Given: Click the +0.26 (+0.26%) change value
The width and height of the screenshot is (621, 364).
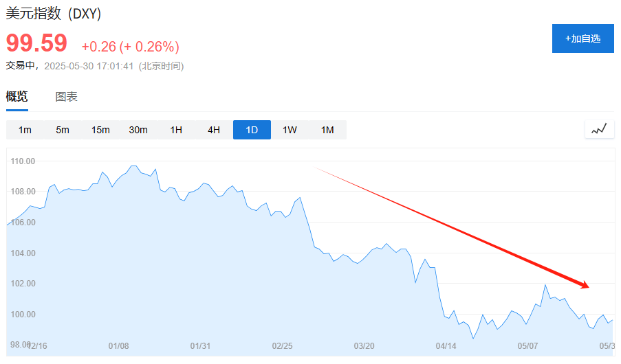Looking at the screenshot, I should 130,47.
